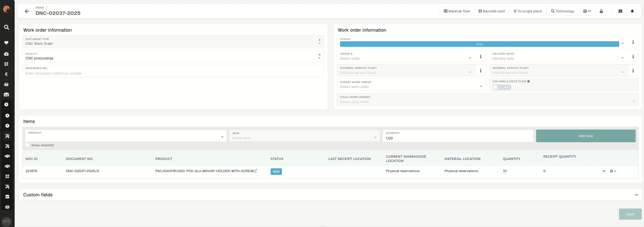Click the receipt quantity value 0
The width and height of the screenshot is (644, 227).
[x=544, y=171]
